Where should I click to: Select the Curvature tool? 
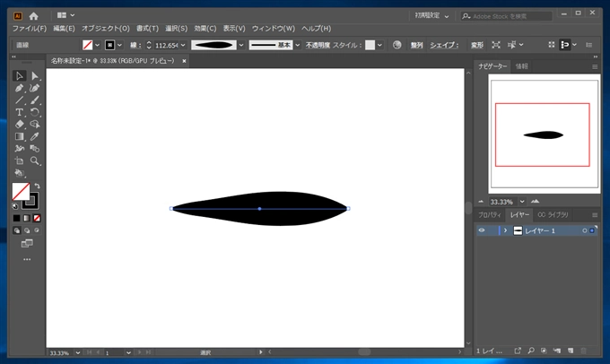pyautogui.click(x=35, y=88)
